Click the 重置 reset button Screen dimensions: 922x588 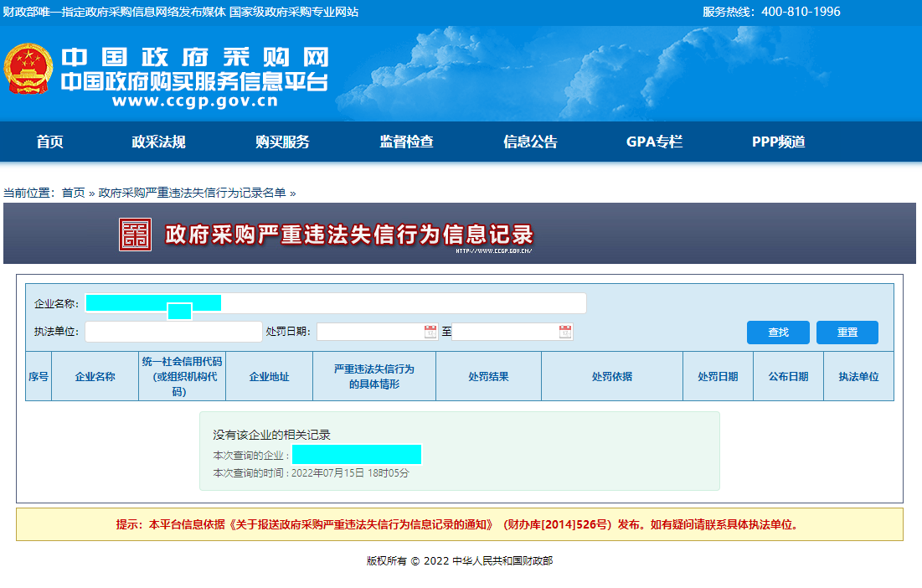click(847, 333)
